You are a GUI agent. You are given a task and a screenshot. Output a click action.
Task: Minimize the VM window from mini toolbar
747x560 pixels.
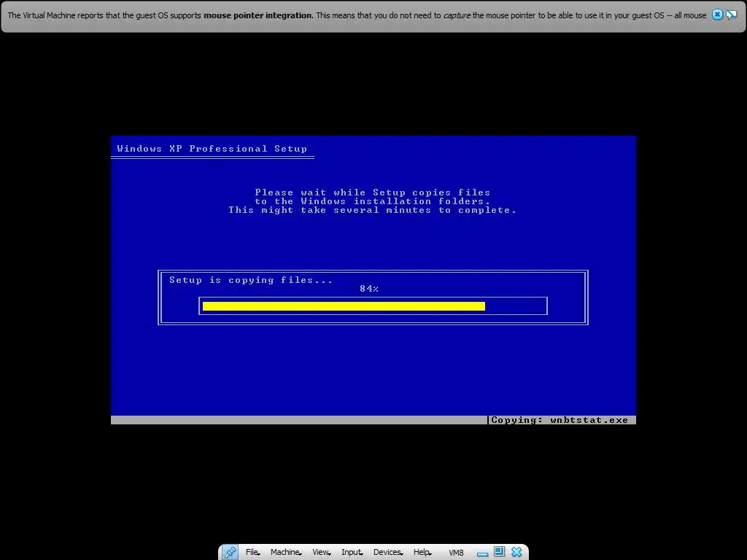tap(483, 553)
